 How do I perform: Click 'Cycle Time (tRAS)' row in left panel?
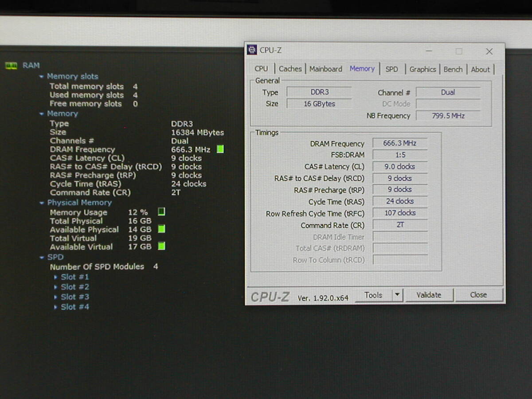point(128,184)
